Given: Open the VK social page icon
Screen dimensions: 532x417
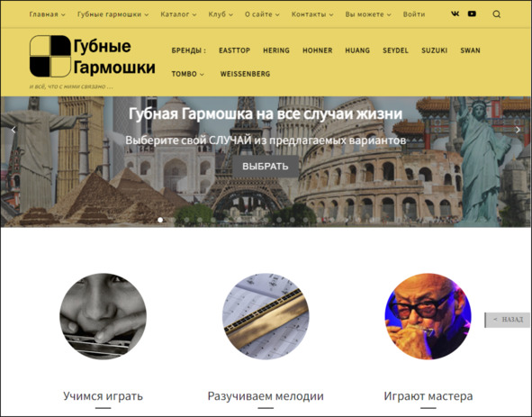Looking at the screenshot, I should tap(455, 14).
